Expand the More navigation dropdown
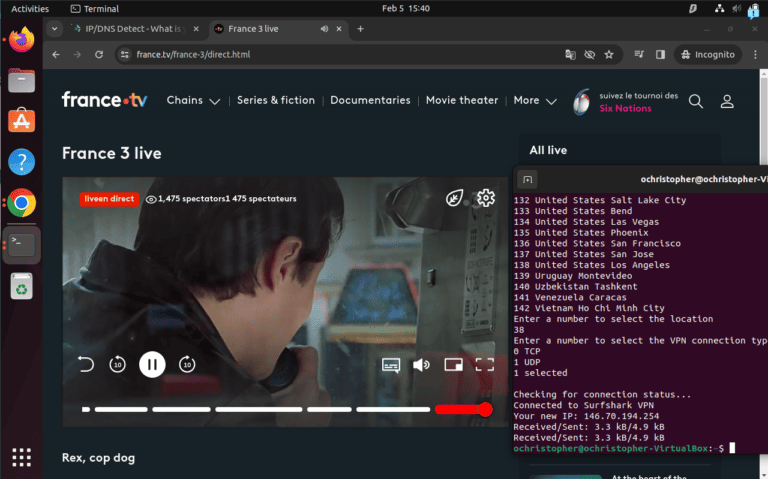Screen dimensions: 768x479 click(x=533, y=100)
